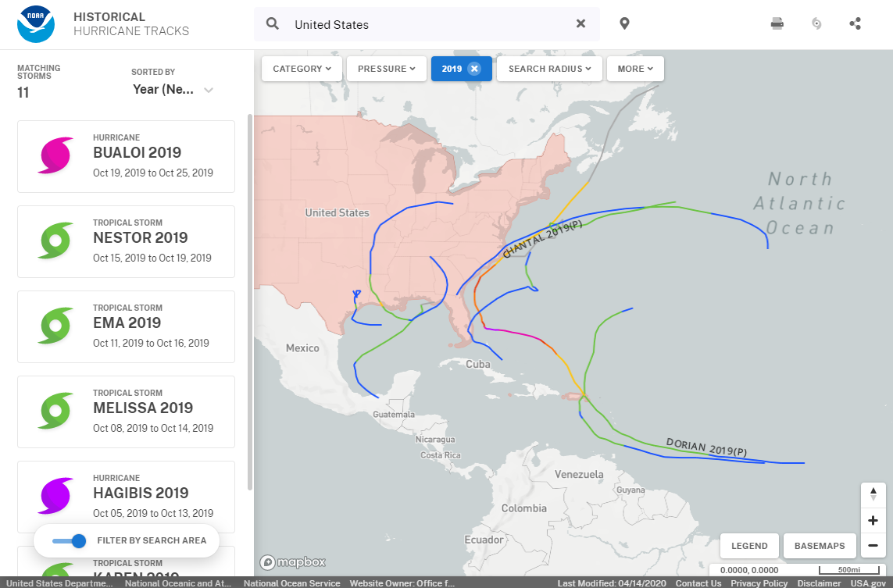The width and height of the screenshot is (893, 588).
Task: Click Oct 05, 2019 to Oct 13, 2019 dates
Action: coord(153,514)
